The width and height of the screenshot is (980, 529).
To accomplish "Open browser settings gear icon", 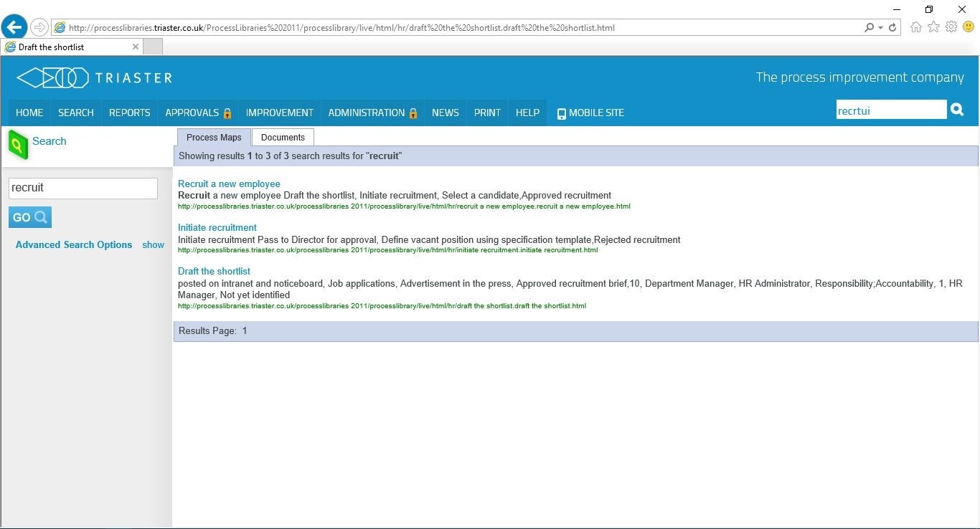I will 951,27.
